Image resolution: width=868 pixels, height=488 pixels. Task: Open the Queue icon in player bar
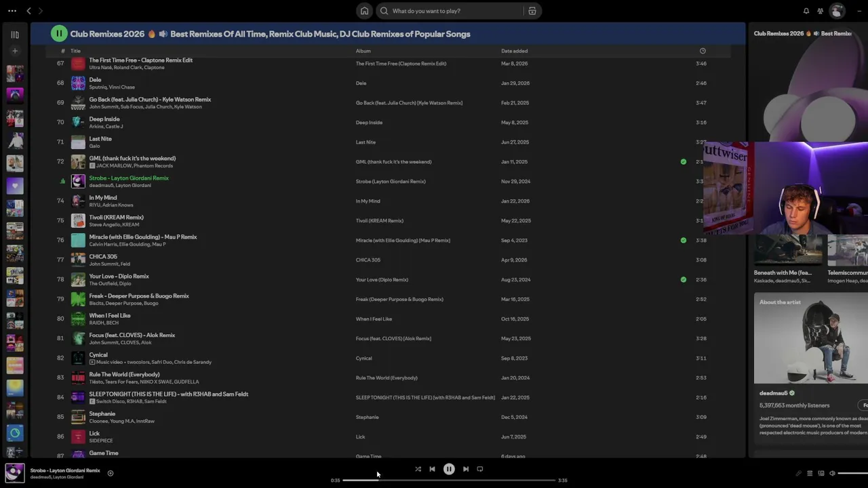point(810,474)
